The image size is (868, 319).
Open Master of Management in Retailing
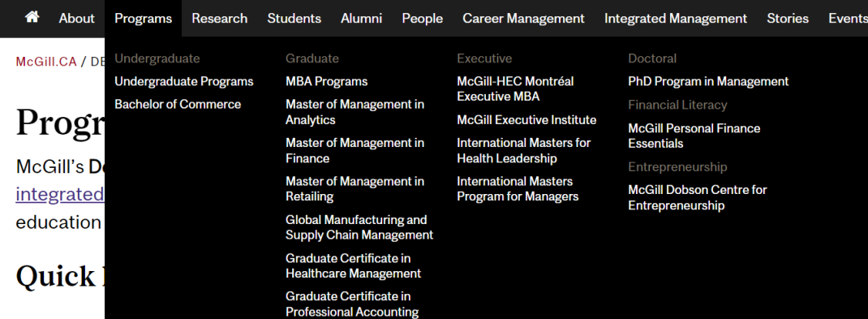[x=355, y=189]
